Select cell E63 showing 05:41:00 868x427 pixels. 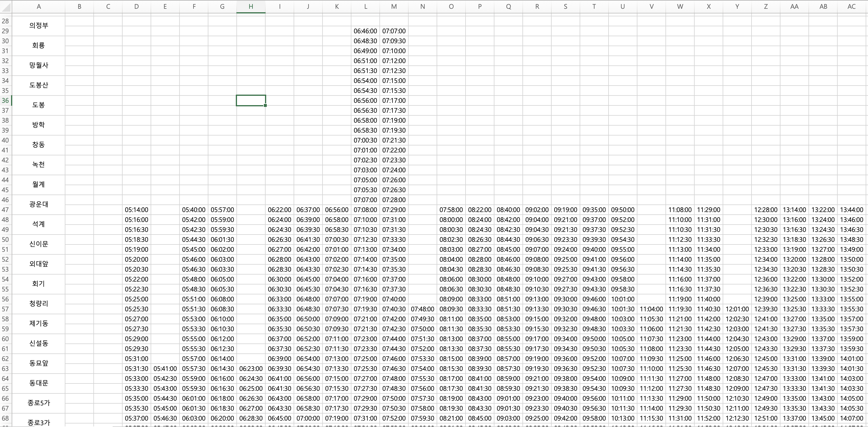point(165,369)
